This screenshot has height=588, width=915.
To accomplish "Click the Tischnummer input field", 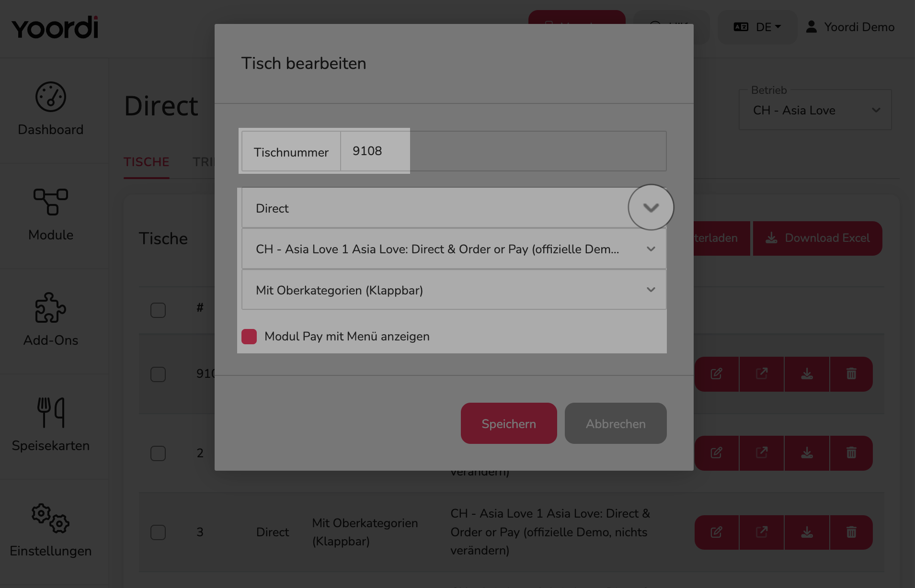I will [503, 151].
